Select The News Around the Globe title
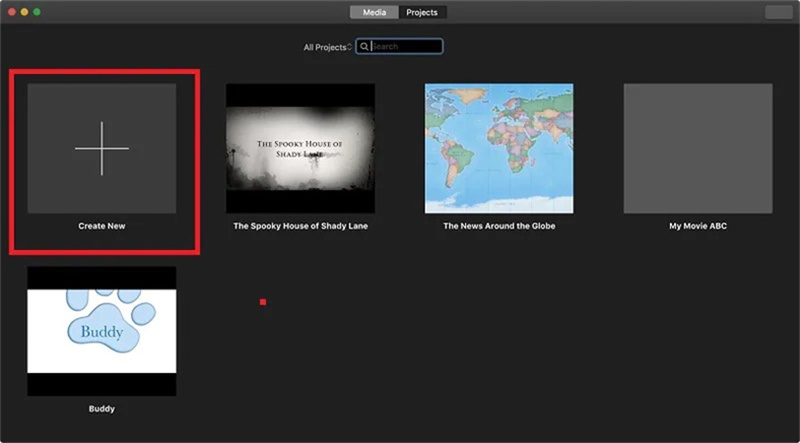 (499, 226)
